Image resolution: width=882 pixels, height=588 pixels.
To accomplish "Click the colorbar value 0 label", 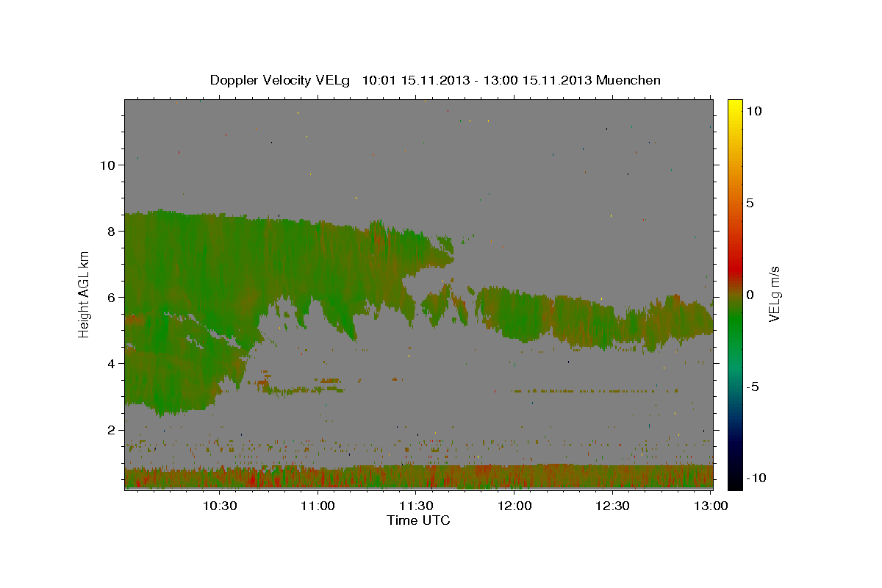I will 750,295.
